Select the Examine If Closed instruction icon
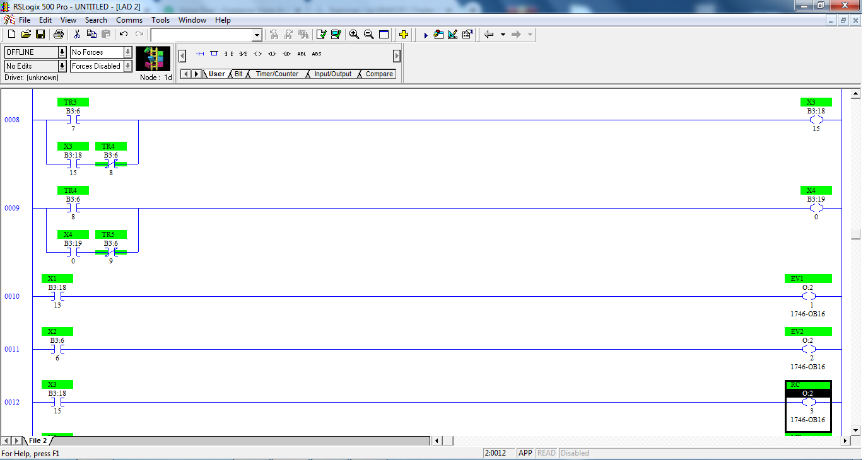 (230, 54)
